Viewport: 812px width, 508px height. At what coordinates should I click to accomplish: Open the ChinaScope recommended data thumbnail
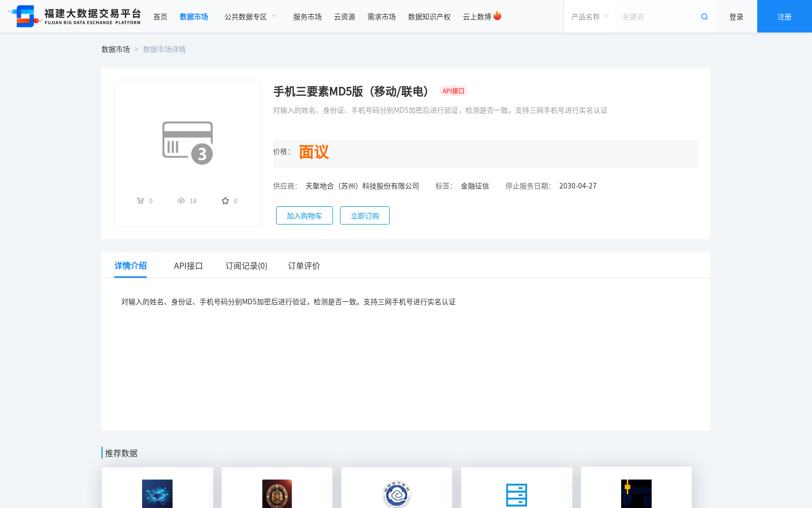(636, 494)
